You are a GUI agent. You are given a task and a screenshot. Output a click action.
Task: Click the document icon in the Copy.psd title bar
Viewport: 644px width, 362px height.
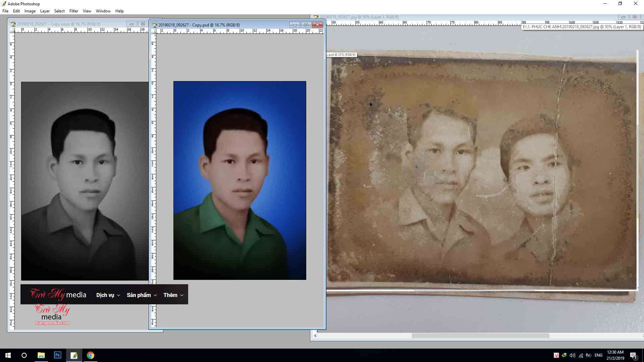[x=155, y=25]
